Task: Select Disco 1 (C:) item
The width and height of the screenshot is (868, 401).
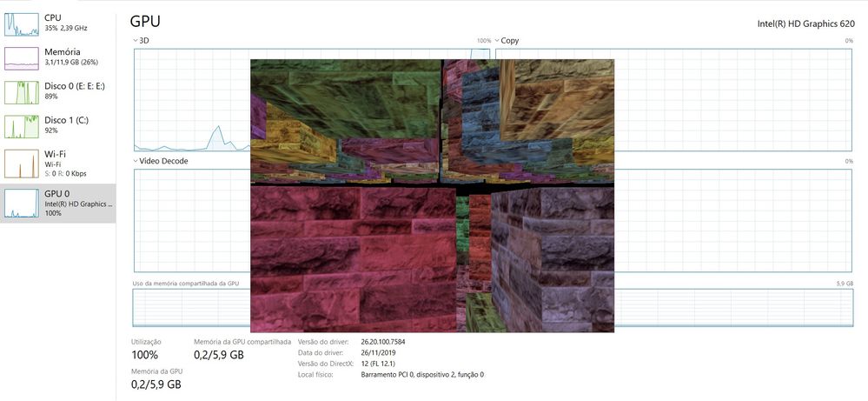Action: pyautogui.click(x=57, y=126)
